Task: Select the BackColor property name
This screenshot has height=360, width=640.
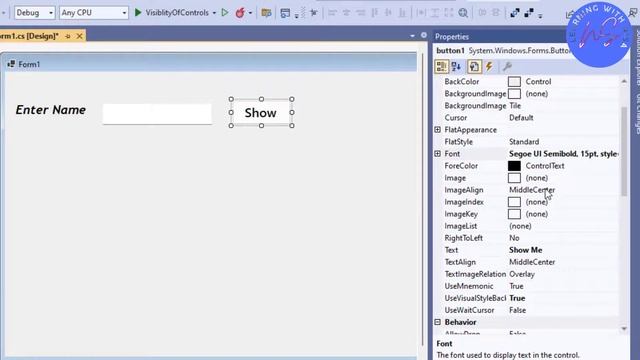Action: [462, 82]
